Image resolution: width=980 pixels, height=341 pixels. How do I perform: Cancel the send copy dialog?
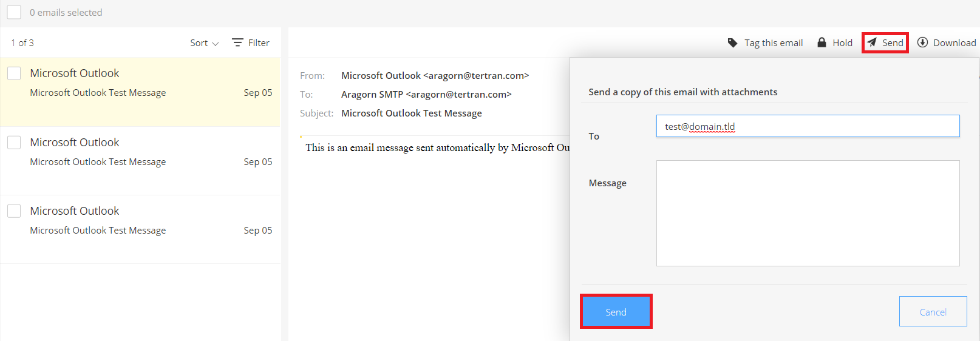point(933,312)
